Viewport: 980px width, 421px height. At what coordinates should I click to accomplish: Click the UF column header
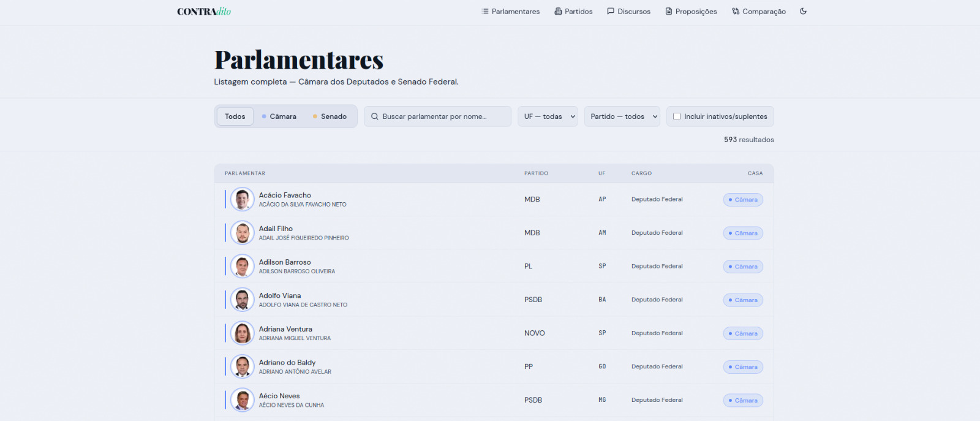coord(602,173)
